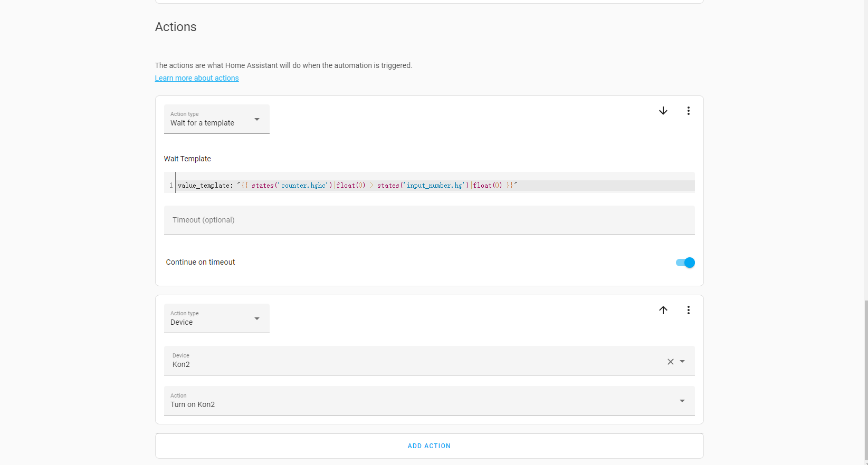Click the 'value_template' key in the editor
This screenshot has height=465, width=868.
pos(204,186)
